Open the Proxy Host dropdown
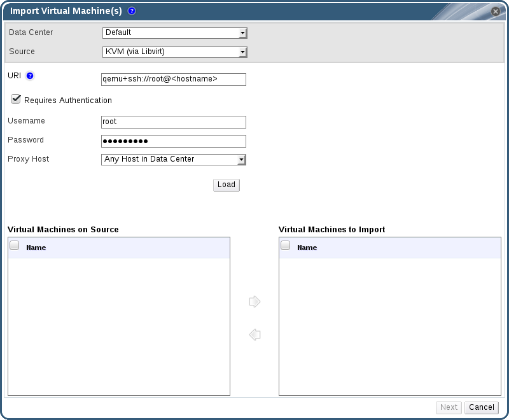This screenshot has height=420, width=509. [x=174, y=160]
